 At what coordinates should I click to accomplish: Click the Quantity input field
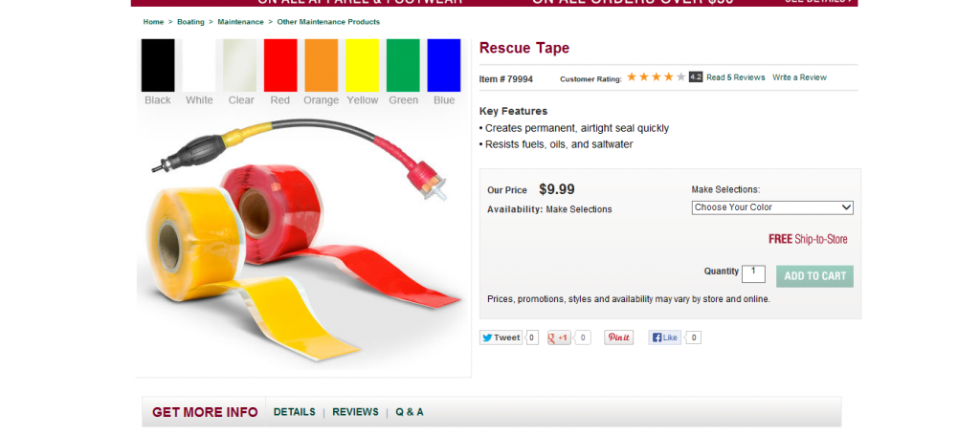tap(753, 273)
